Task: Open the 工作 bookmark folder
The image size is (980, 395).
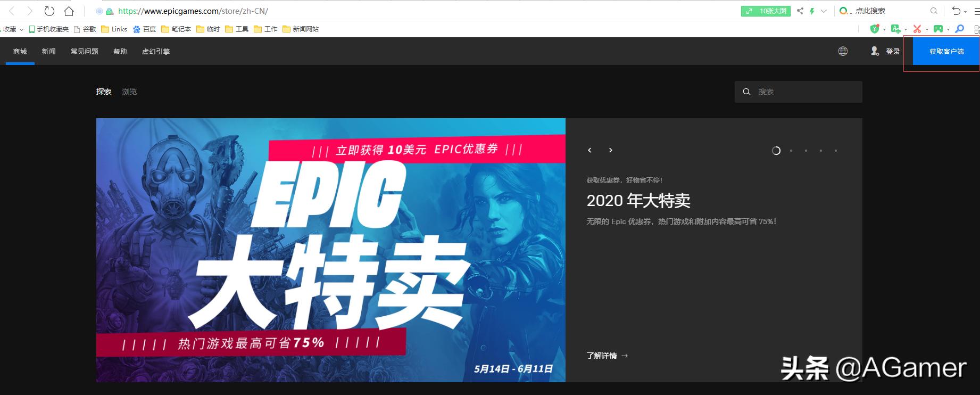Action: click(x=265, y=29)
